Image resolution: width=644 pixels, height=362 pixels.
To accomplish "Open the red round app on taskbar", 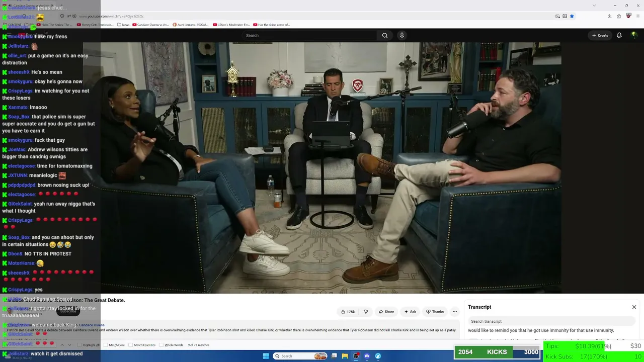I will 356,356.
